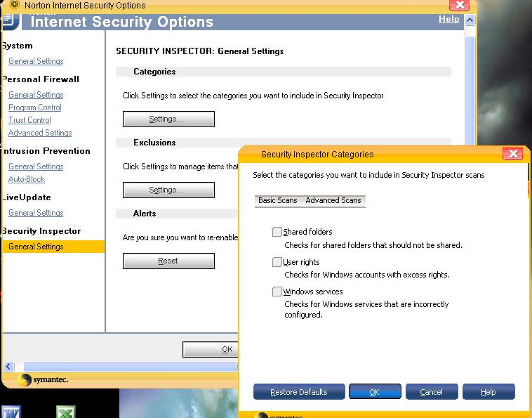Open Personal Firewall Advanced Settings
532x418 pixels.
pos(40,133)
